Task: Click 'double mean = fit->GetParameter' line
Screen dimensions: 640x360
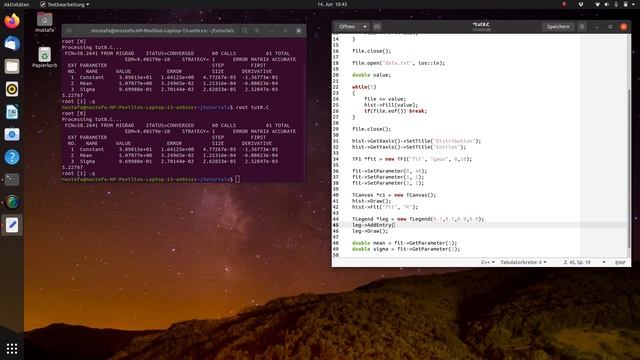Action: [404, 243]
